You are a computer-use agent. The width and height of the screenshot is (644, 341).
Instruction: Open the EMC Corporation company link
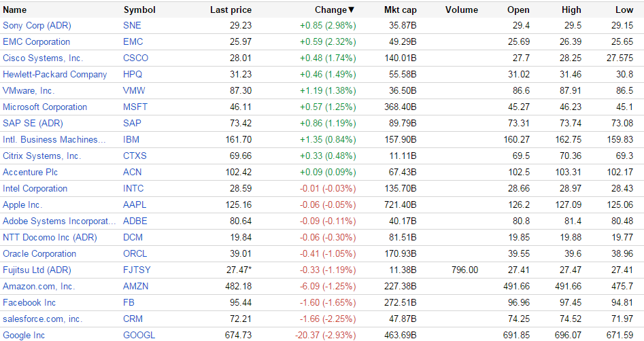36,41
